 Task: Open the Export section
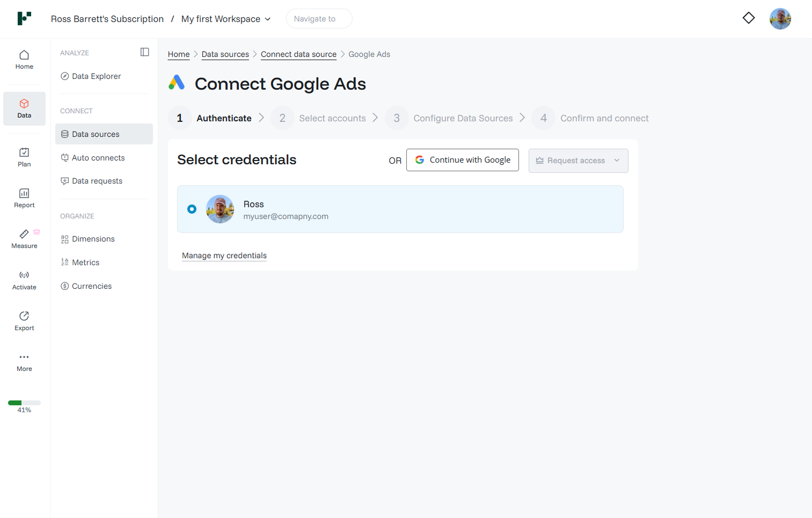(x=24, y=321)
